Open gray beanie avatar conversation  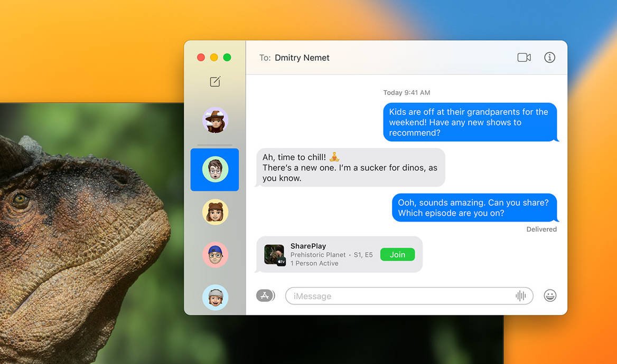point(215,298)
